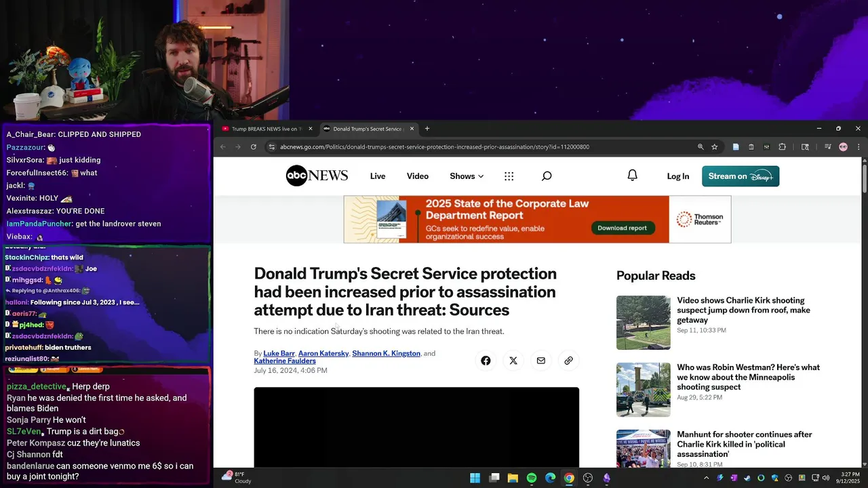
Task: Open the Live menu item
Action: point(378,176)
